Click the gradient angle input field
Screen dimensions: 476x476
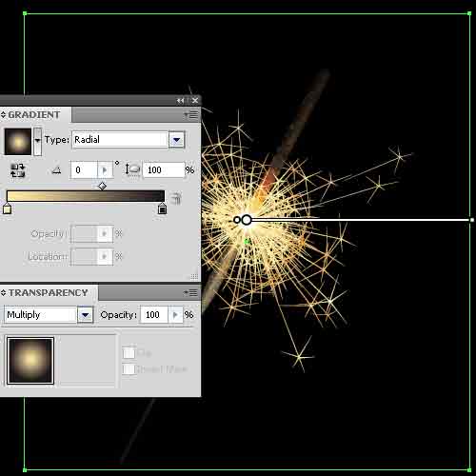(x=84, y=170)
